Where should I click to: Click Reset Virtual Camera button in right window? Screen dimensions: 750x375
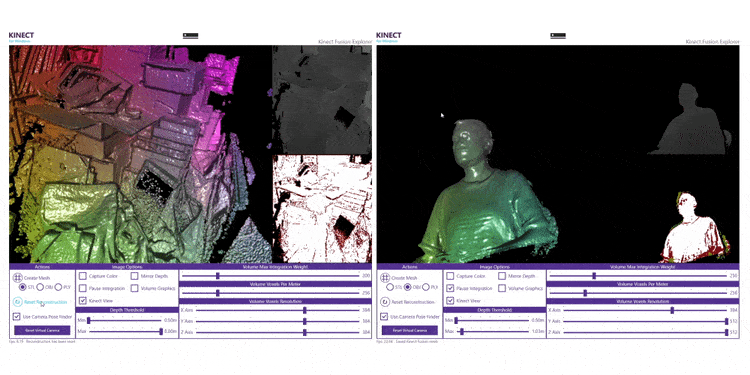[409, 331]
